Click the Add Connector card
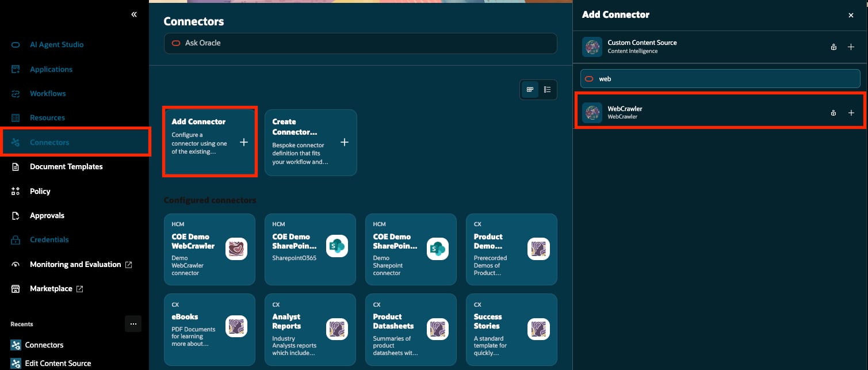This screenshot has width=868, height=370. 209,142
